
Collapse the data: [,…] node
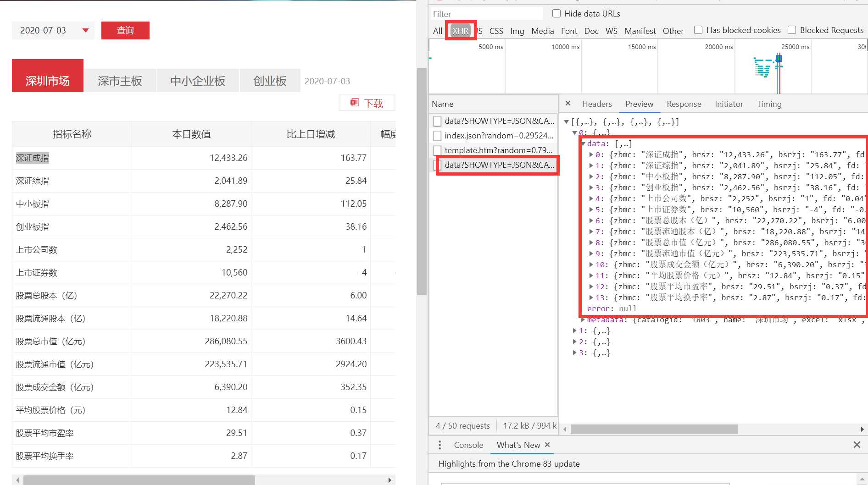click(x=583, y=144)
